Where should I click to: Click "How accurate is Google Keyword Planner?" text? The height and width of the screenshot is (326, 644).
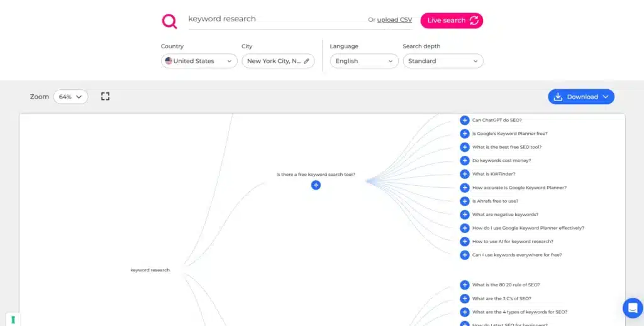click(519, 188)
